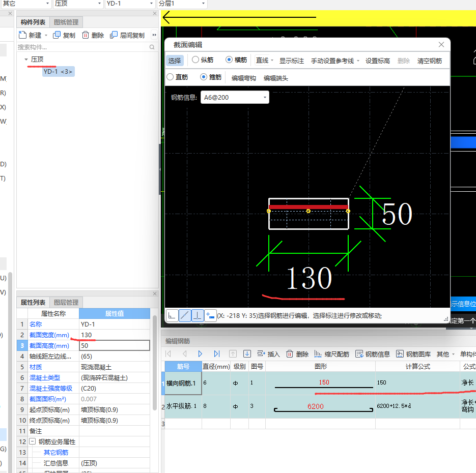
Task: Click the 层间复制 inter-floor copy icon
Action: 114,35
